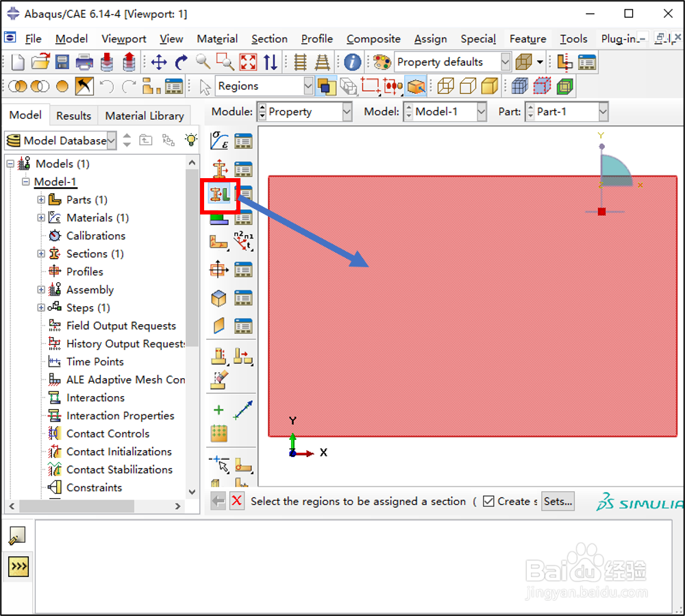685x616 pixels.
Task: Enable shaded render style
Action: 490,86
